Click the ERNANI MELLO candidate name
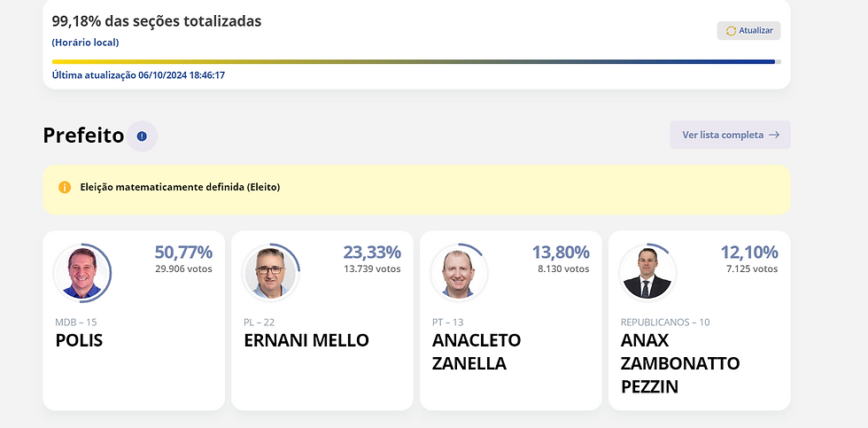This screenshot has height=428, width=868. 306,340
